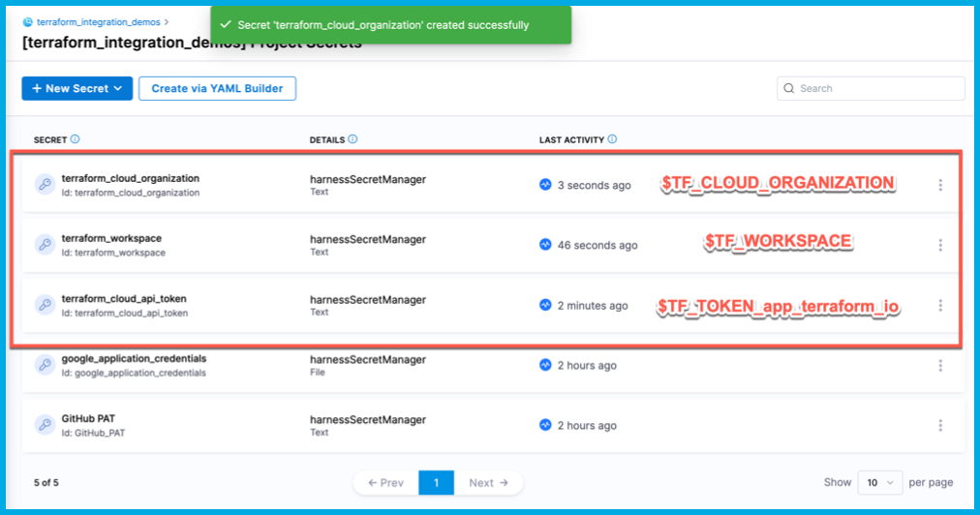Click key icon for terraform_cloud_organization secret
This screenshot has width=980, height=515.
[45, 185]
